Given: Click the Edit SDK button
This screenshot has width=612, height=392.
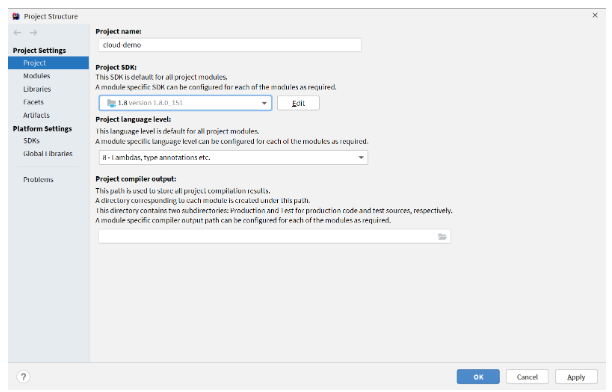Looking at the screenshot, I should pos(298,103).
